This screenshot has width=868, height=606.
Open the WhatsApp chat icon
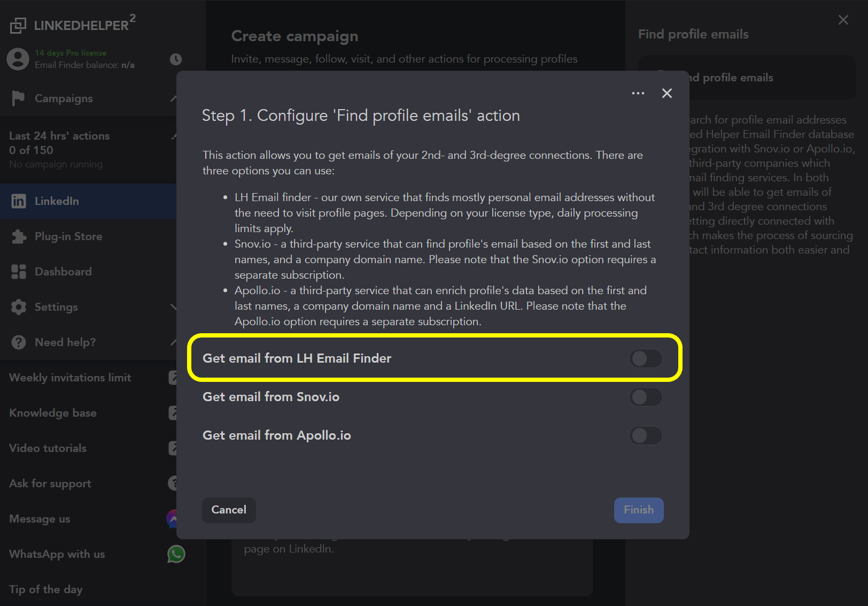coord(176,554)
